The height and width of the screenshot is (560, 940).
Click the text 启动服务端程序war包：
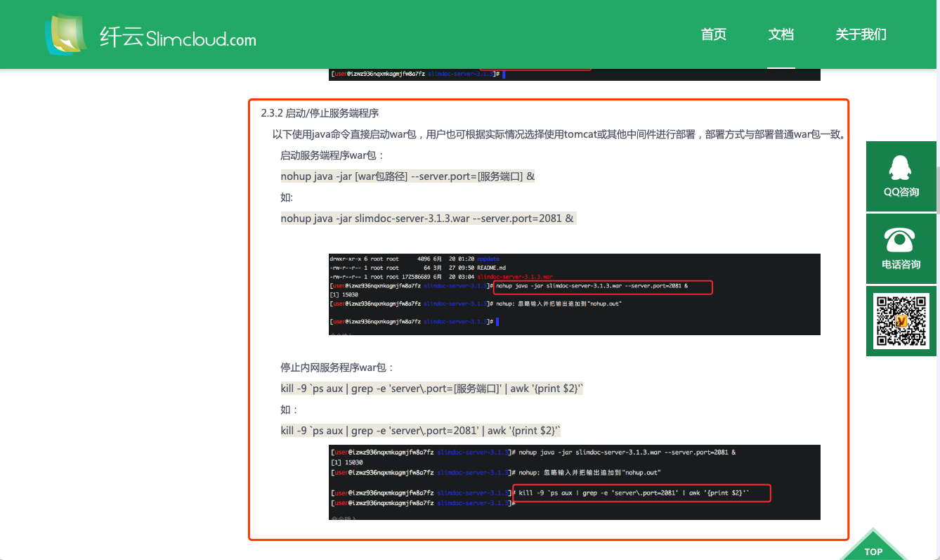[x=332, y=155]
